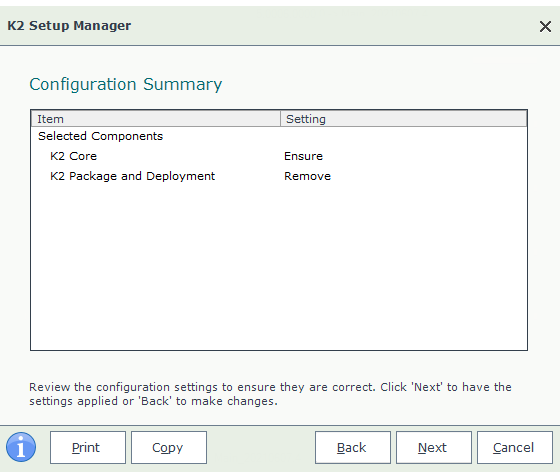Click the K2 Setup Manager title
The image size is (560, 472).
[69, 26]
